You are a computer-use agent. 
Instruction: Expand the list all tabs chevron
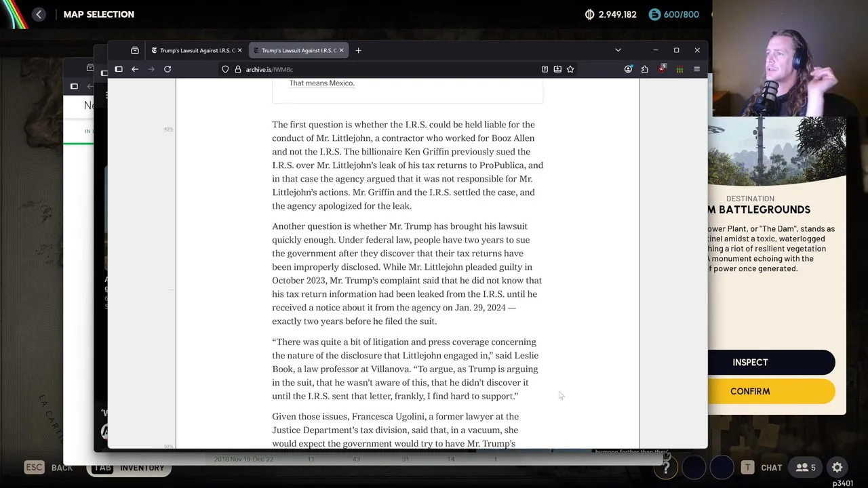(618, 50)
